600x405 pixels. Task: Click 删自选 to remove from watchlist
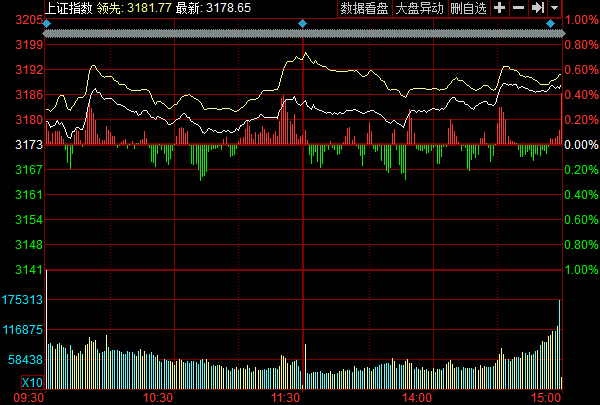coord(468,8)
